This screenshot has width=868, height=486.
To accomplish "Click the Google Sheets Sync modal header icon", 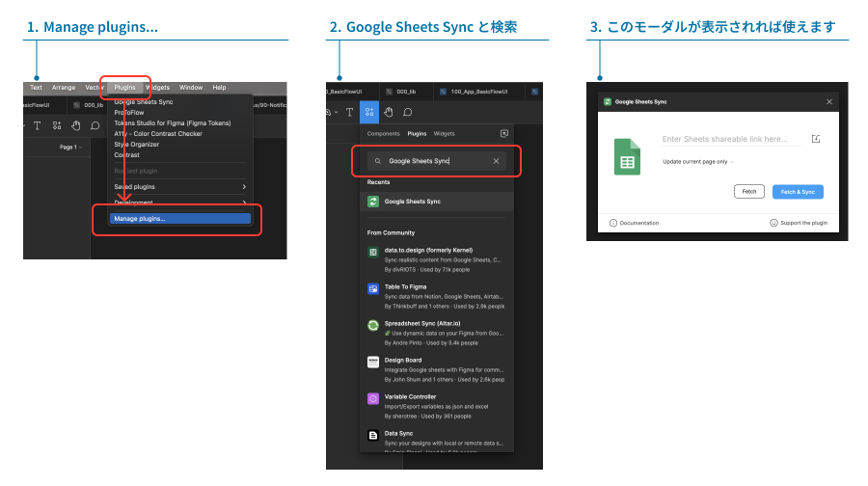I will [608, 102].
